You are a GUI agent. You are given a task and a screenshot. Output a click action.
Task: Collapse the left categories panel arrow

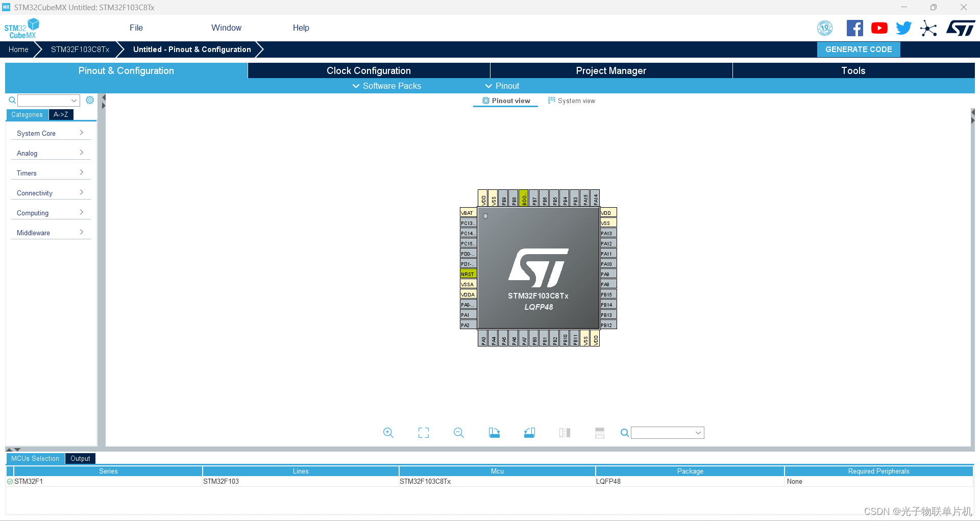click(x=104, y=97)
